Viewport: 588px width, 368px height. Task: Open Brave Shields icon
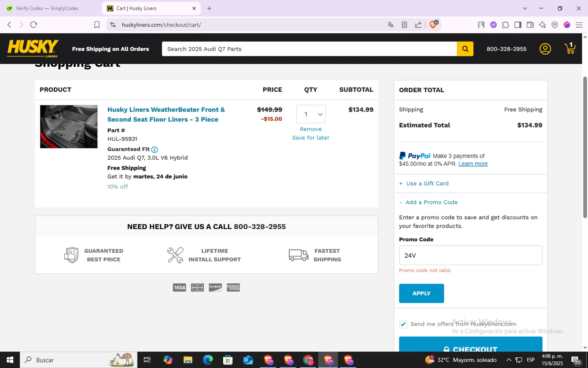pyautogui.click(x=434, y=24)
